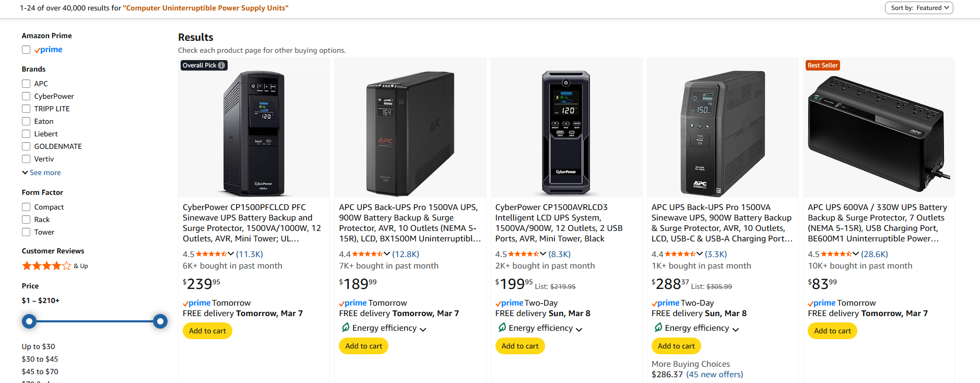Choose the Up to $30 price filter
This screenshot has height=383, width=980.
(38, 346)
